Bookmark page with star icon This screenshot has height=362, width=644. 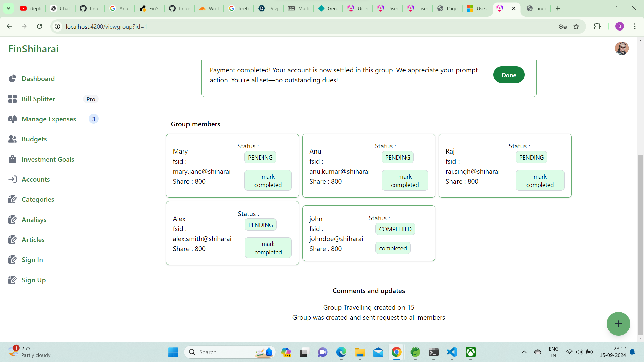click(x=576, y=27)
